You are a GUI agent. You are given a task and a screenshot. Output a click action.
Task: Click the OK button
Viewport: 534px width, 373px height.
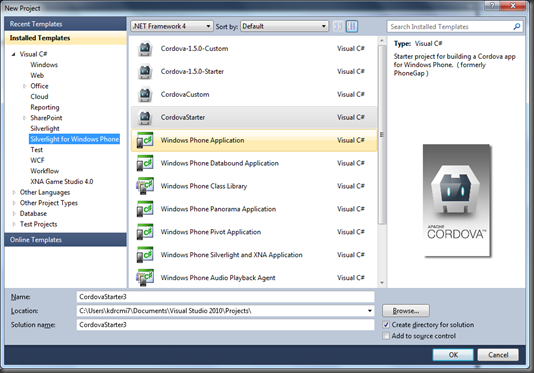click(453, 355)
